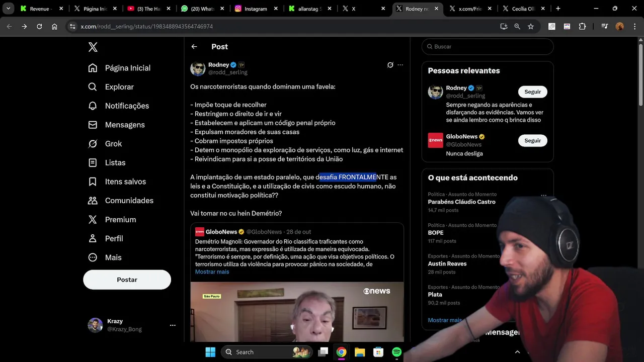The height and width of the screenshot is (362, 644).
Task: Switch to Cecília browser tab
Action: click(x=523, y=9)
